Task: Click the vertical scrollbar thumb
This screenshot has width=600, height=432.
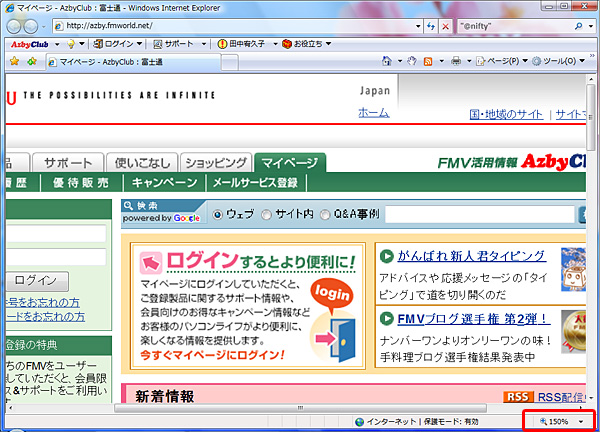Action: (x=591, y=117)
